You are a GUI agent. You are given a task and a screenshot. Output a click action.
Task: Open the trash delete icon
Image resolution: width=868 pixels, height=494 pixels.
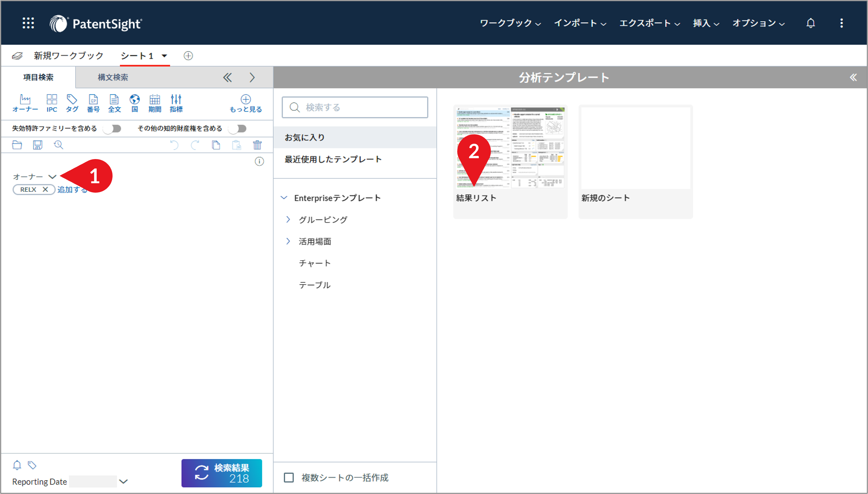pos(258,145)
